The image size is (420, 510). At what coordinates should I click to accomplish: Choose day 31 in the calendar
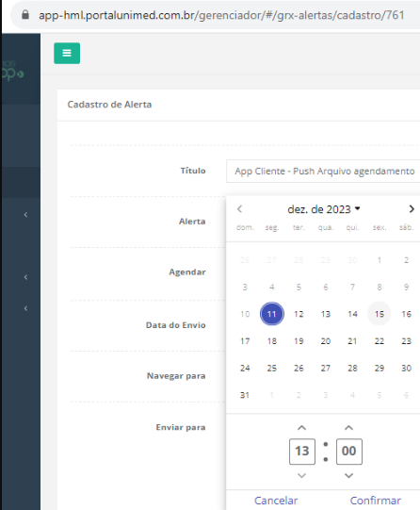coord(245,395)
